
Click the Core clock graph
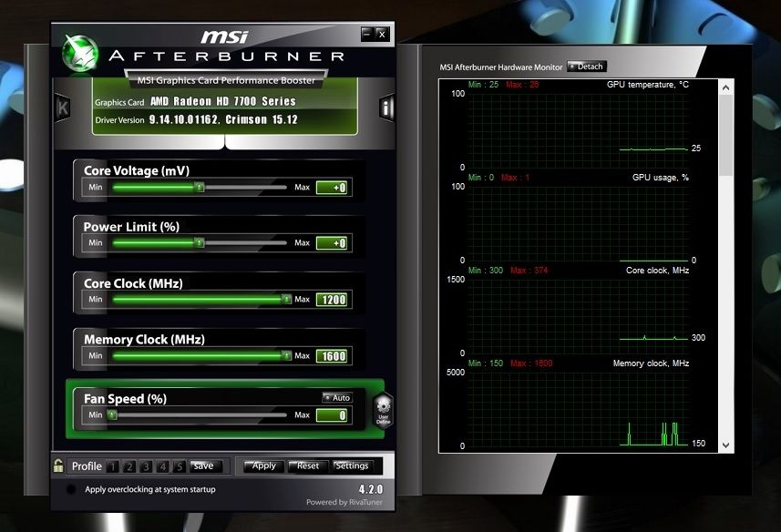click(579, 316)
